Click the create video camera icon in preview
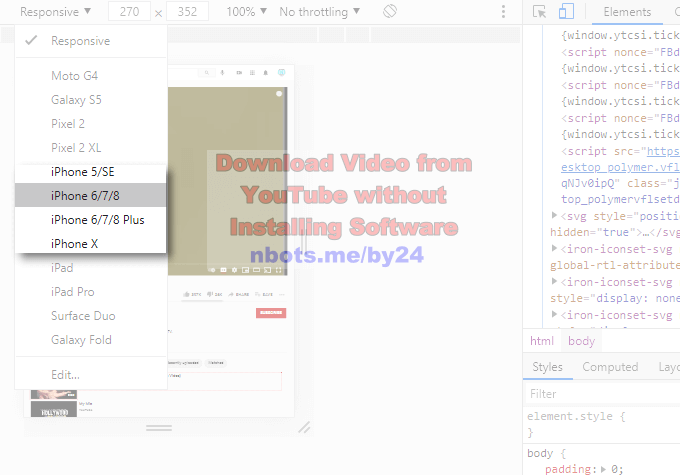The height and width of the screenshot is (475, 680). coord(239,73)
